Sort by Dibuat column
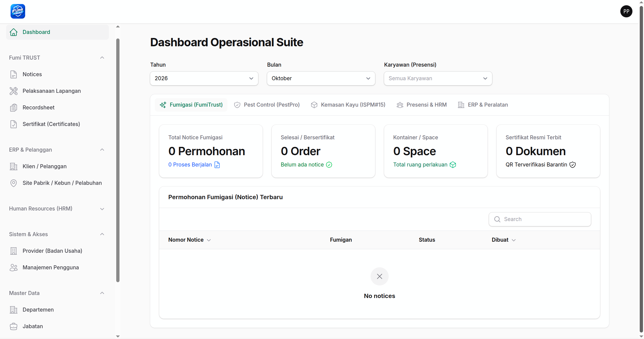 (504, 240)
